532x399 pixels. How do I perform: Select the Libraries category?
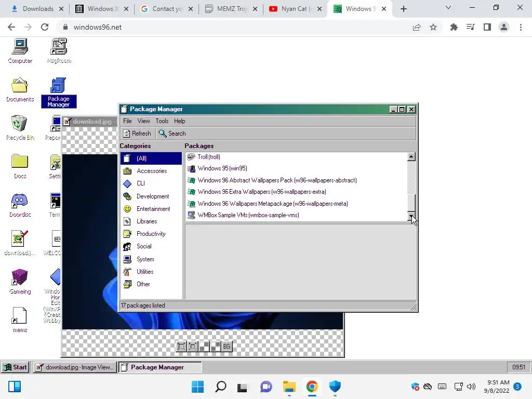click(x=151, y=221)
